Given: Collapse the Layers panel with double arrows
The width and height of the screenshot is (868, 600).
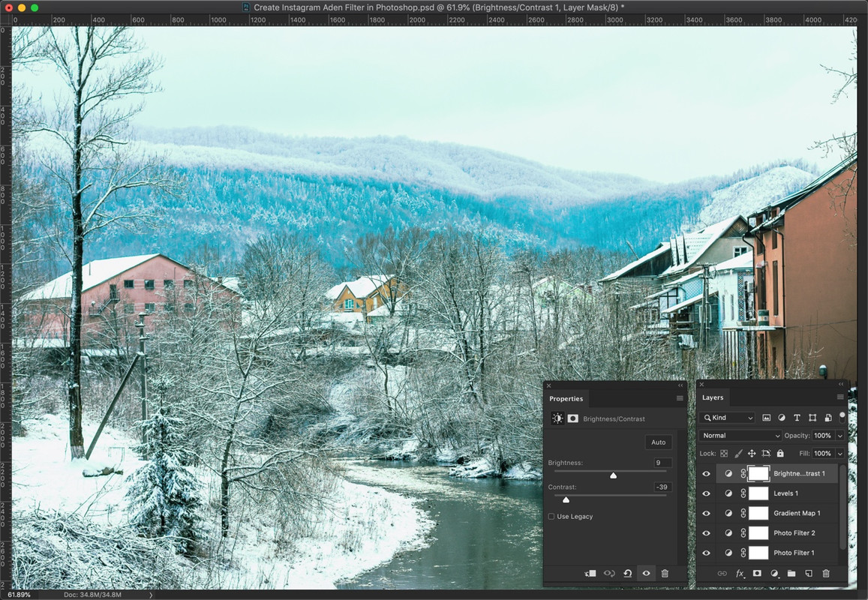Looking at the screenshot, I should (x=841, y=384).
